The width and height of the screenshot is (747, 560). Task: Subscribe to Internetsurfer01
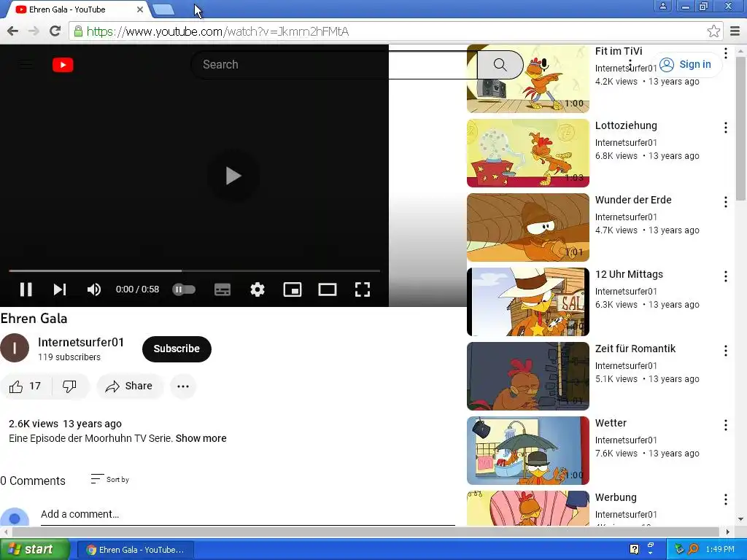177,349
